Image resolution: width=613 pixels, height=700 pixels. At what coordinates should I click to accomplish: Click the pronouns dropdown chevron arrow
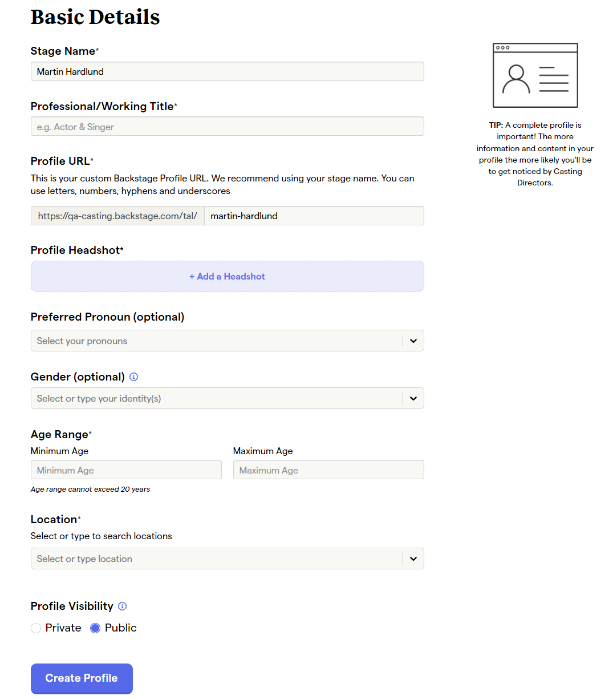pyautogui.click(x=413, y=341)
